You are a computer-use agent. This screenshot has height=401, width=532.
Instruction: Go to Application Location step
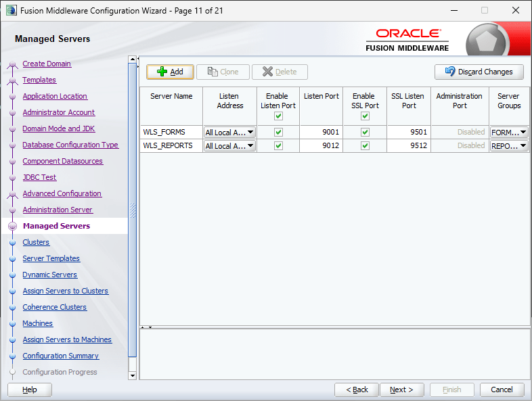(x=55, y=96)
